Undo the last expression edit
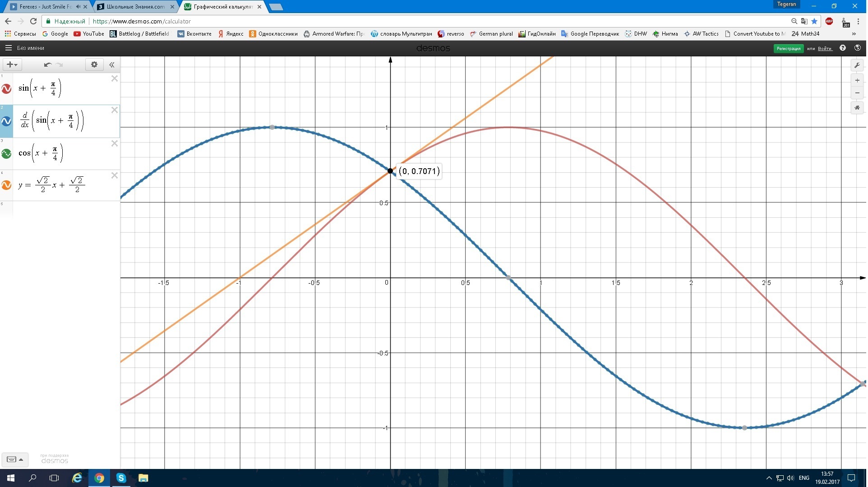Screen dimensions: 868x487 click(x=47, y=64)
